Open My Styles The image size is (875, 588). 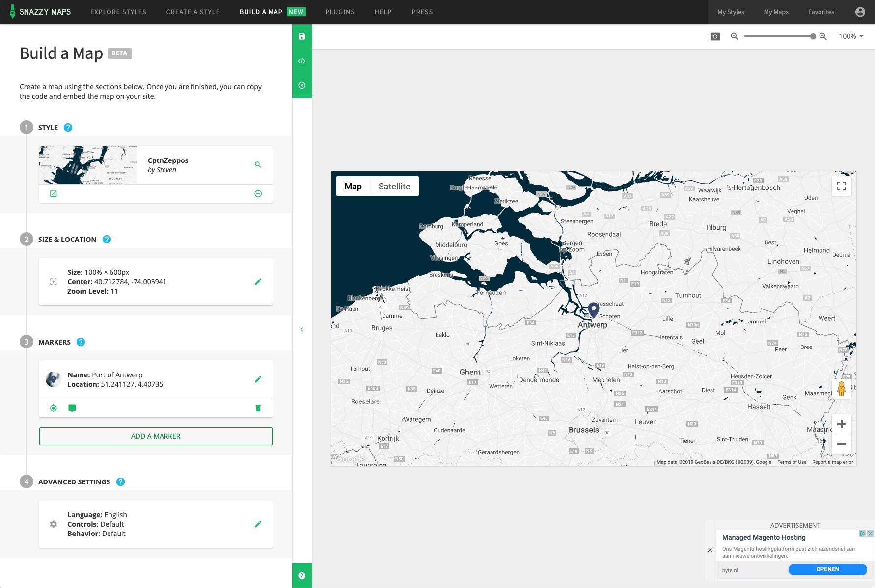coord(731,12)
